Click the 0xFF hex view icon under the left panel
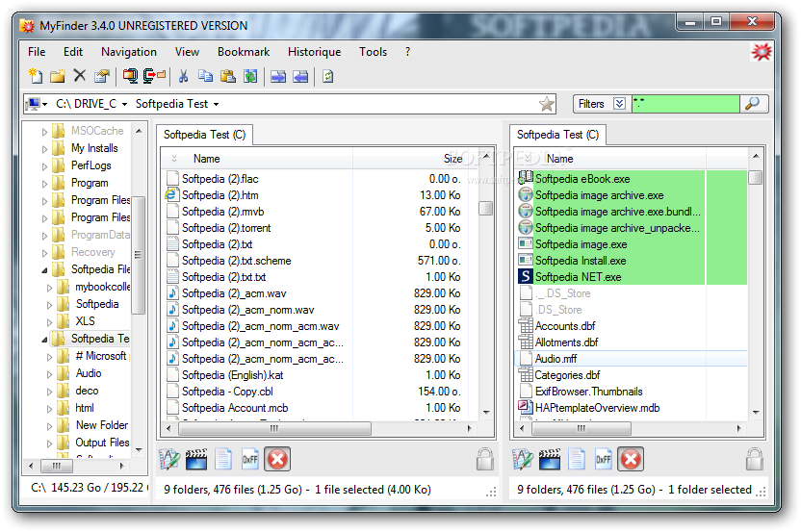This screenshot has width=801, height=532. tap(249, 460)
